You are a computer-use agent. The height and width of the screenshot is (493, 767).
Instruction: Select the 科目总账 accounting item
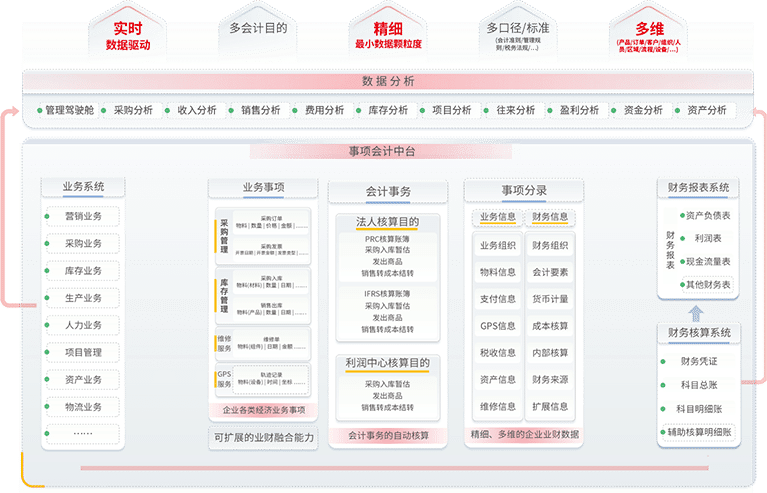(697, 385)
